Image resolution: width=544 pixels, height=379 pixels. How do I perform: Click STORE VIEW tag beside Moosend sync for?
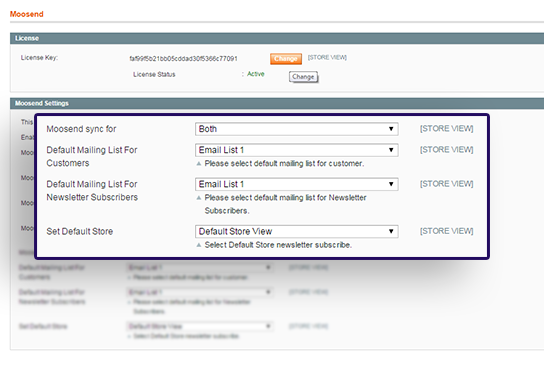[447, 129]
